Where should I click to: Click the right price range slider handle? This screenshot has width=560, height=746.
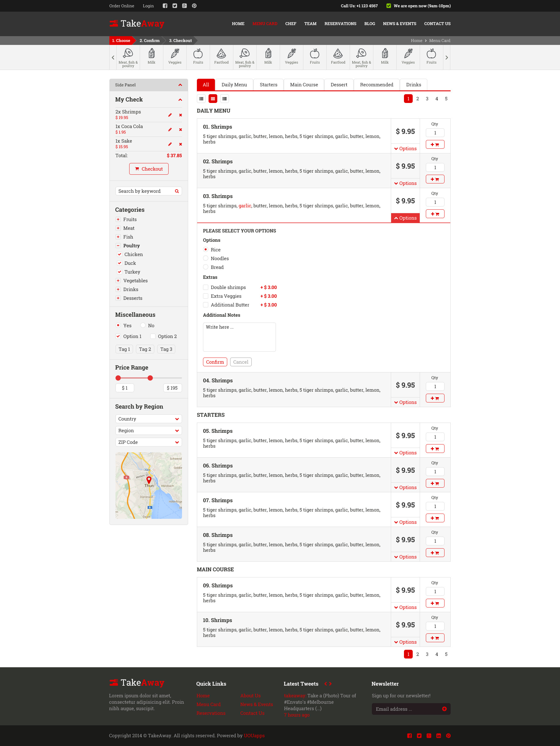point(150,378)
